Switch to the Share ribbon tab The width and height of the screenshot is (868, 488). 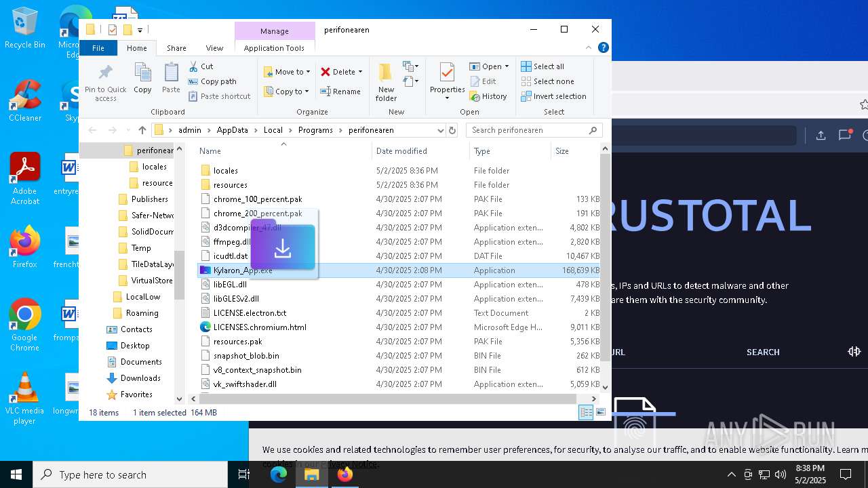tap(176, 48)
